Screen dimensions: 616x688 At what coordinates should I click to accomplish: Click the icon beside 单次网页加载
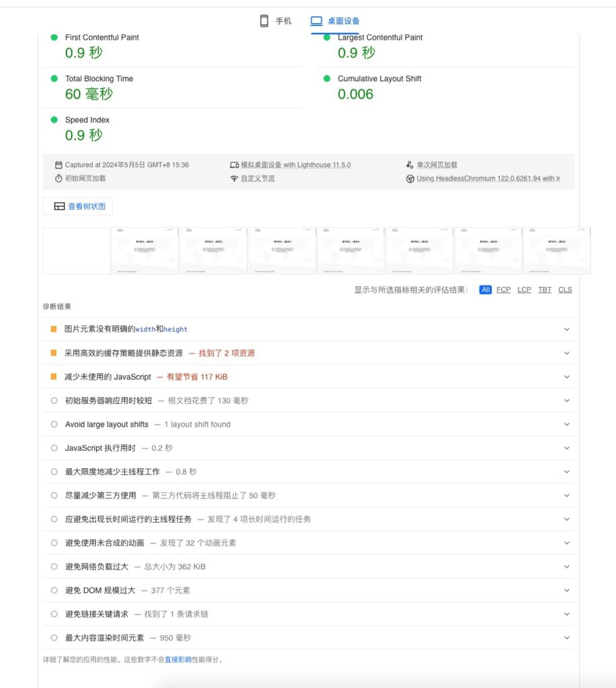(x=410, y=165)
